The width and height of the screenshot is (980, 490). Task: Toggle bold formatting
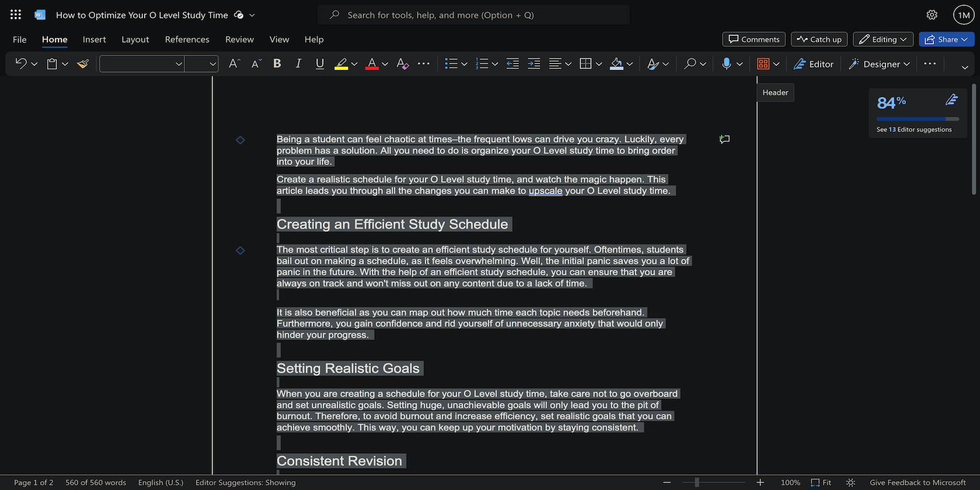(x=277, y=64)
